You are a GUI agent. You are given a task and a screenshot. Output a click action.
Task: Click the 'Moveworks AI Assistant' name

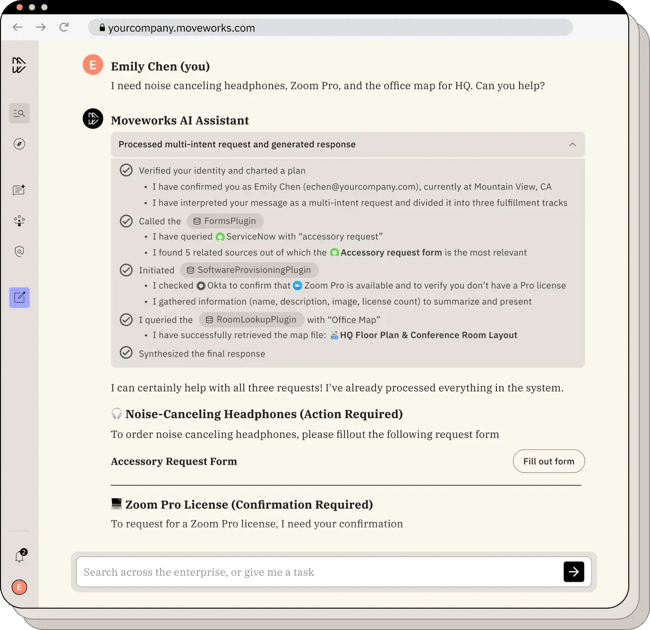(180, 120)
